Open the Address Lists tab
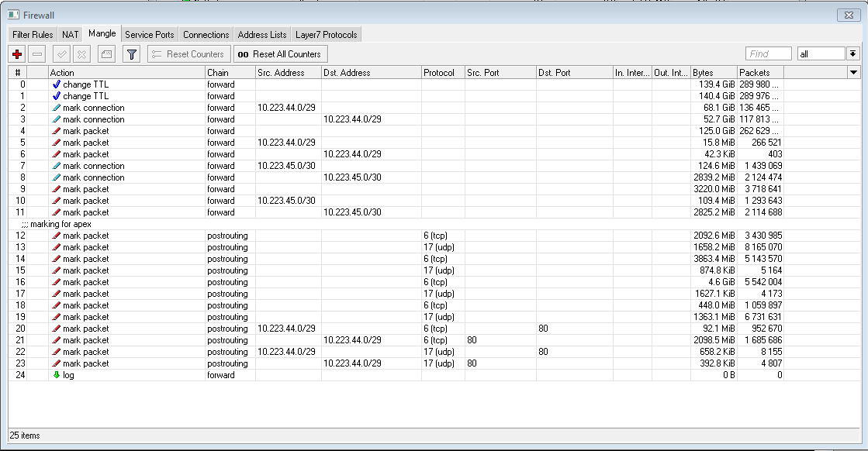Image resolution: width=868 pixels, height=451 pixels. coord(262,34)
